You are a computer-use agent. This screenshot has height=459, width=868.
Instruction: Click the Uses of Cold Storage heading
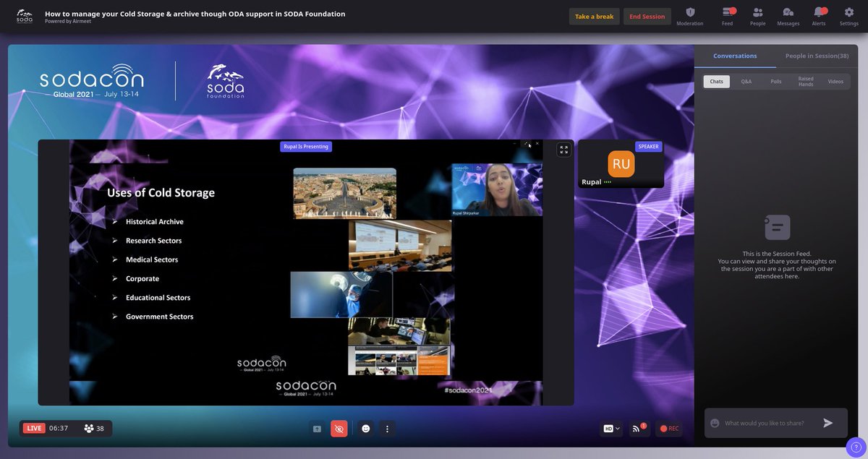click(161, 193)
